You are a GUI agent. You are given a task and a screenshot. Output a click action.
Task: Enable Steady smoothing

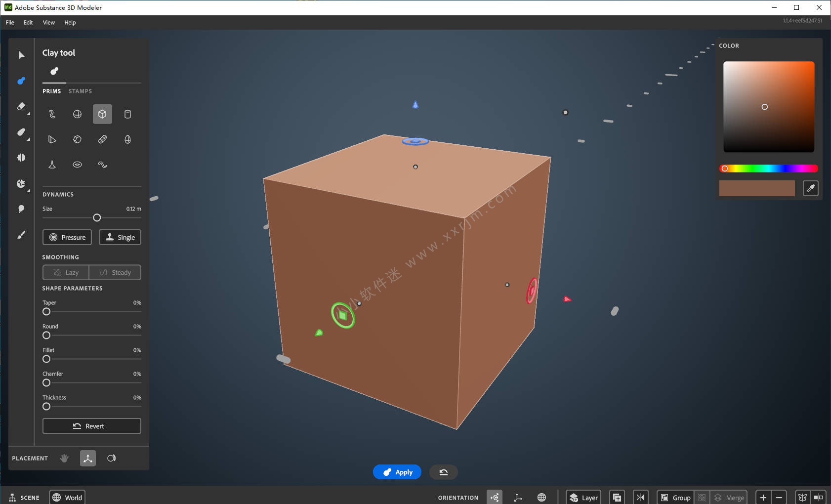[x=115, y=272]
